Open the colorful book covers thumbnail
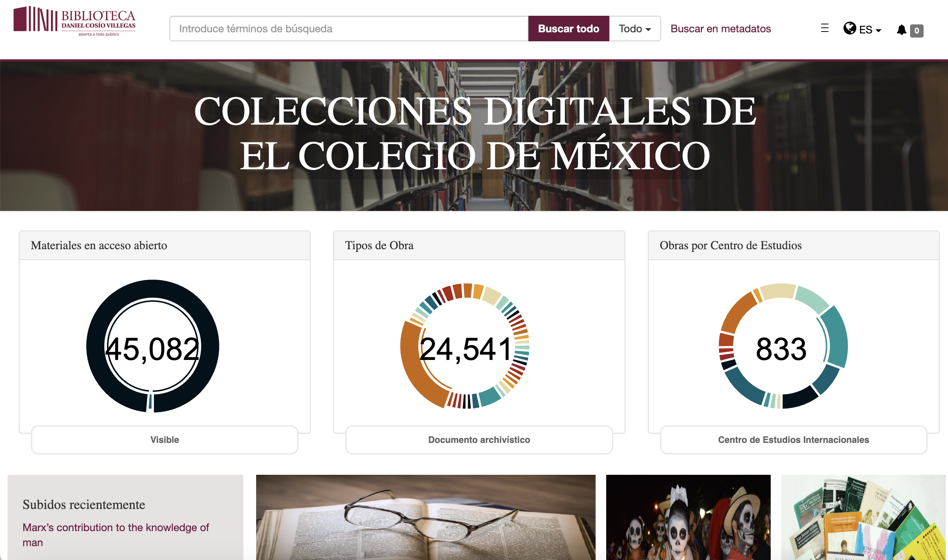The image size is (948, 560). 863,517
